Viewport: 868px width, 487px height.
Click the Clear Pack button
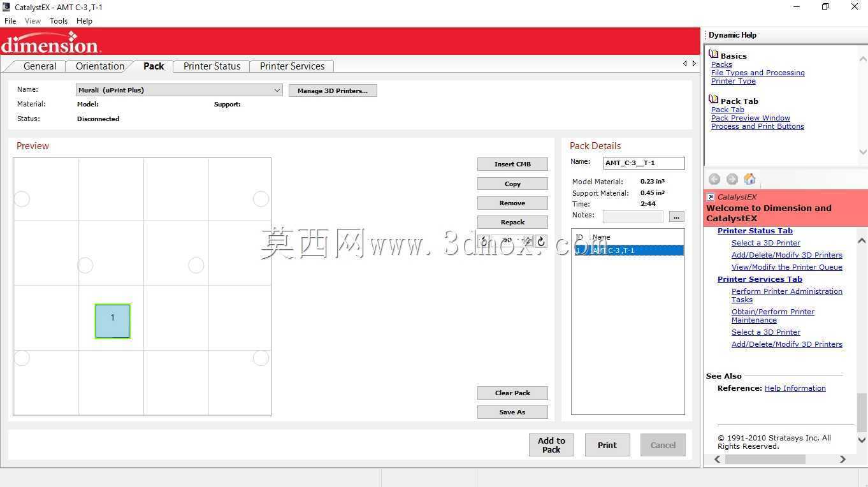tap(512, 393)
